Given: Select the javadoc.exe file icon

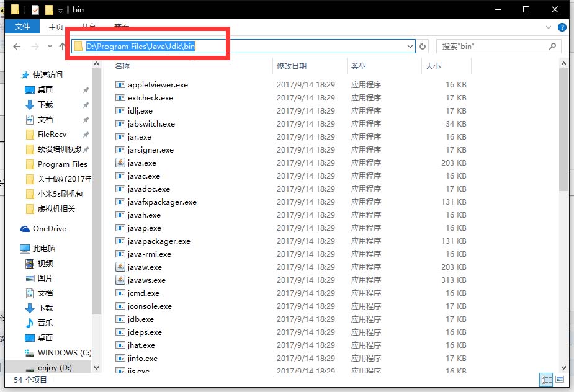Looking at the screenshot, I should [120, 189].
